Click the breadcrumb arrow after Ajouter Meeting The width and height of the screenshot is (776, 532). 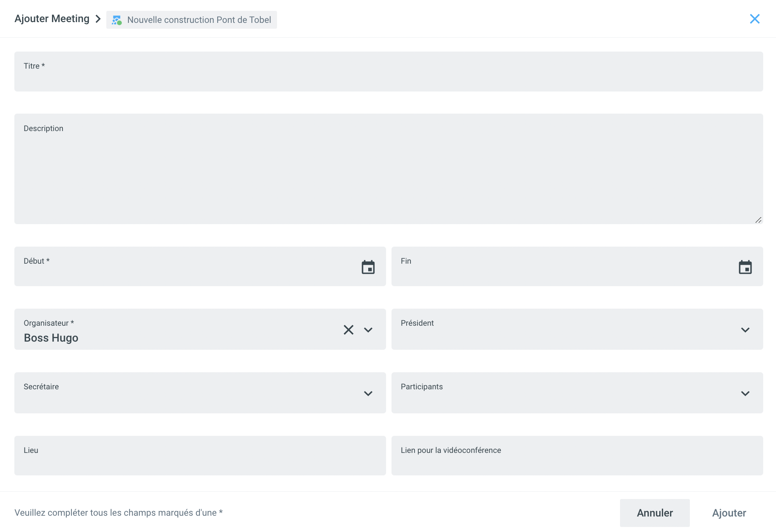pyautogui.click(x=98, y=19)
